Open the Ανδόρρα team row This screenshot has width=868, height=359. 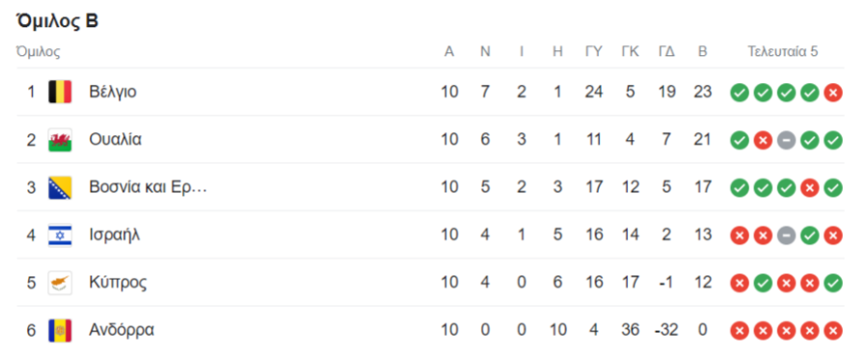coord(430,330)
